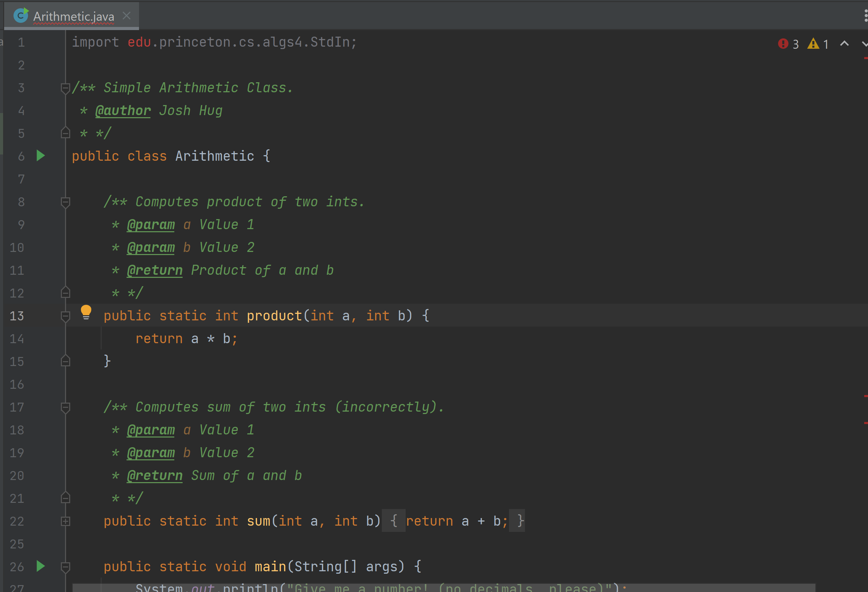Click the yellow lightbulb quick-fix icon
The image size is (868, 592).
pyautogui.click(x=86, y=312)
